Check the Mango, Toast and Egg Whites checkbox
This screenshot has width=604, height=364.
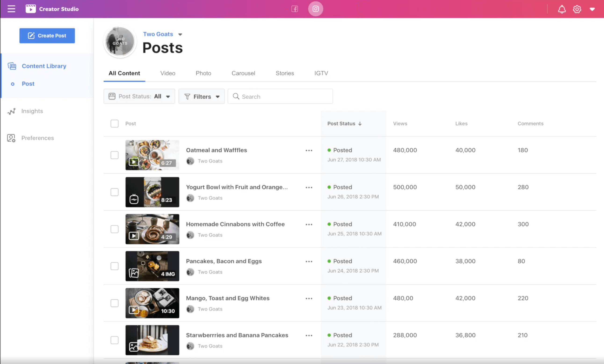[115, 303]
